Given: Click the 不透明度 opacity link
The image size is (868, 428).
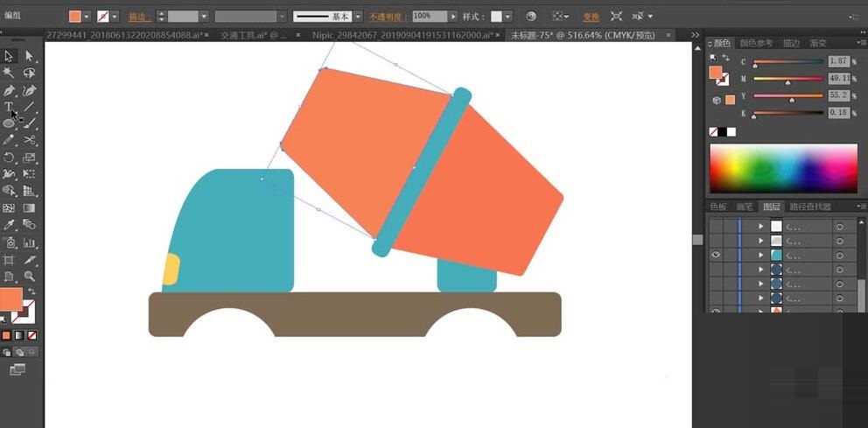Looking at the screenshot, I should tap(387, 17).
